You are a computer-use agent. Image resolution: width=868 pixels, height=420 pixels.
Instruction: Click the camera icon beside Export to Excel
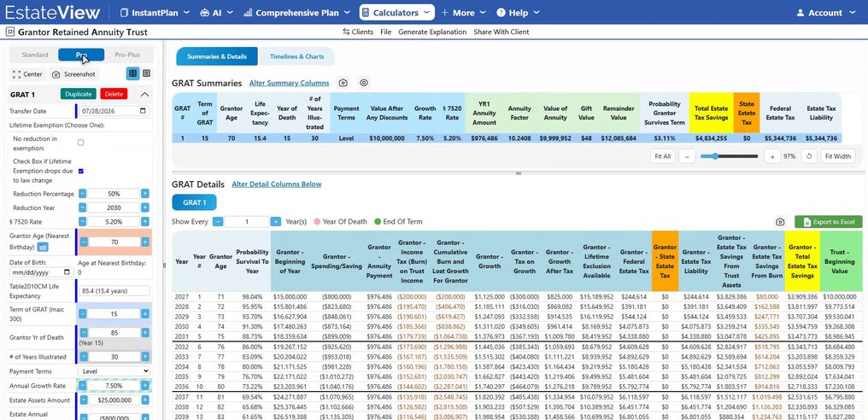coord(780,222)
